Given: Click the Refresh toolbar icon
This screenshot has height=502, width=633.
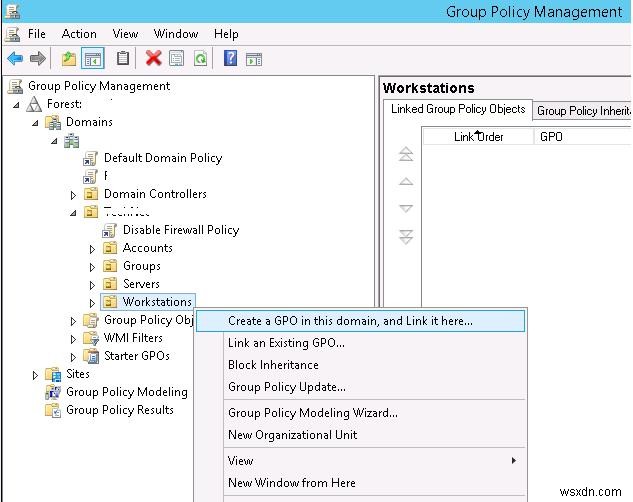Looking at the screenshot, I should [201, 59].
